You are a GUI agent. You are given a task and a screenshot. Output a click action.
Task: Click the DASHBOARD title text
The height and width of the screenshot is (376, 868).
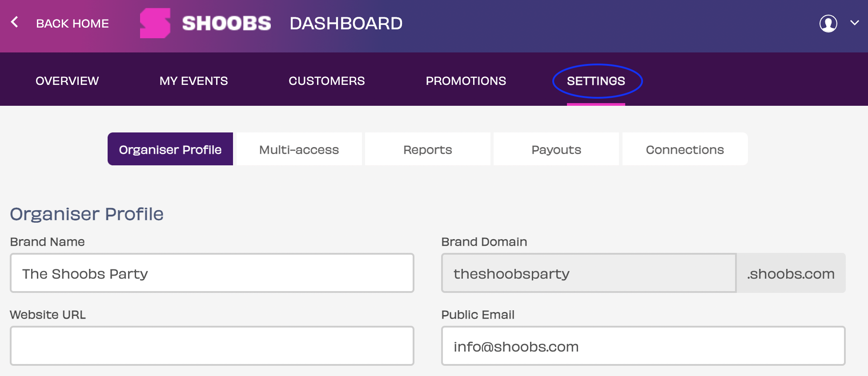pyautogui.click(x=346, y=24)
